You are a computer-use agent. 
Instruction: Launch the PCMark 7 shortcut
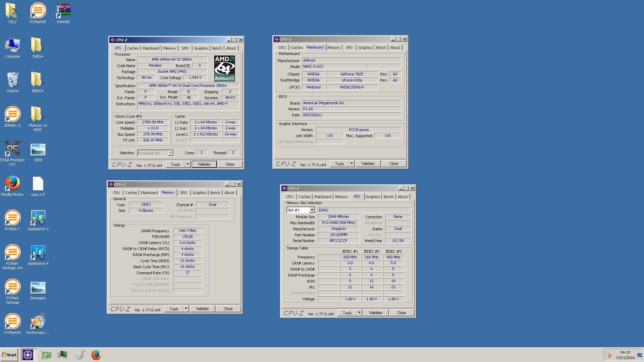[12, 221]
